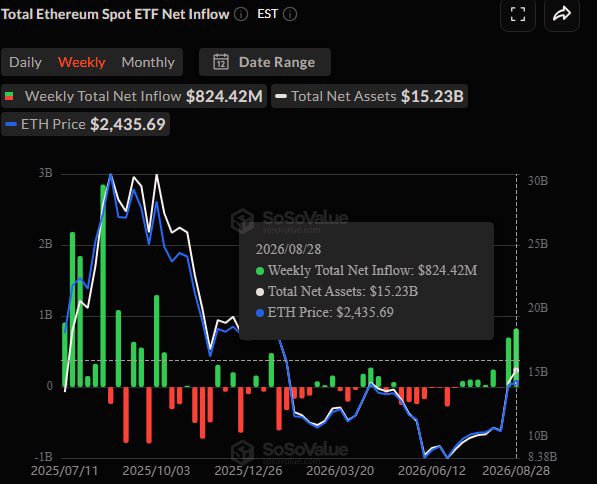597x484 pixels.
Task: Click the white Total Net Assets swatch
Action: pyautogui.click(x=281, y=96)
